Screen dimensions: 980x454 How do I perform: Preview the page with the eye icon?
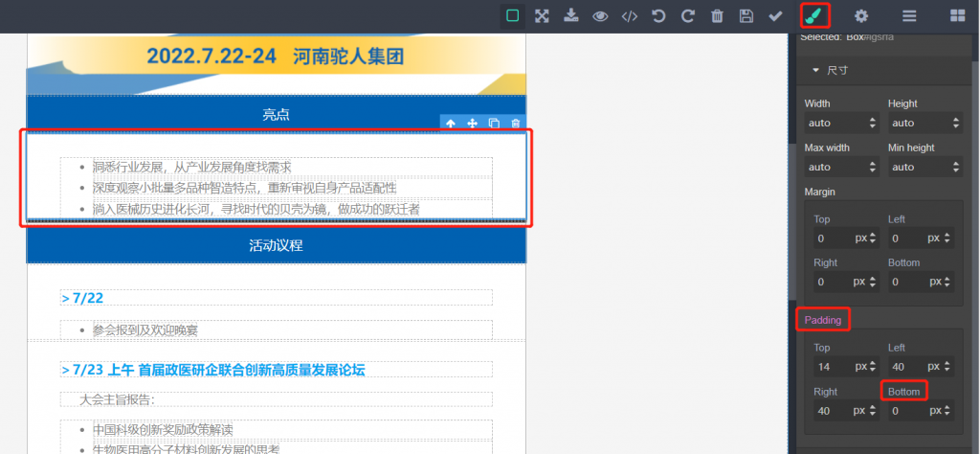(600, 16)
